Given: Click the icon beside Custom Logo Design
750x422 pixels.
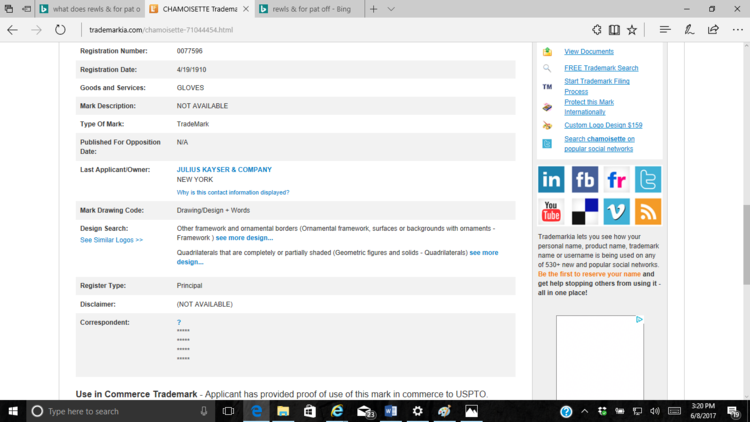Looking at the screenshot, I should coord(547,125).
